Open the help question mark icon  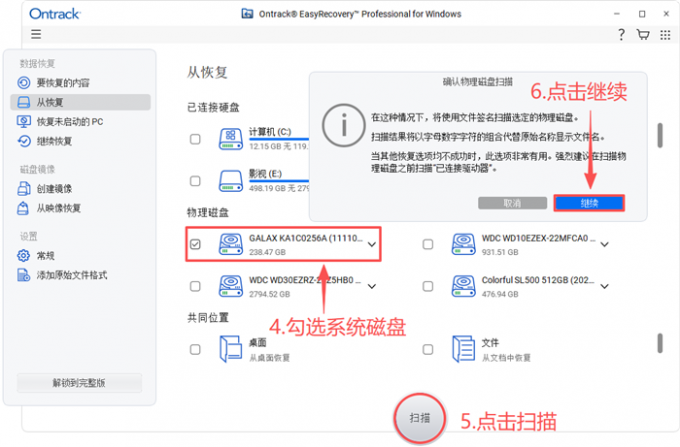tap(621, 34)
